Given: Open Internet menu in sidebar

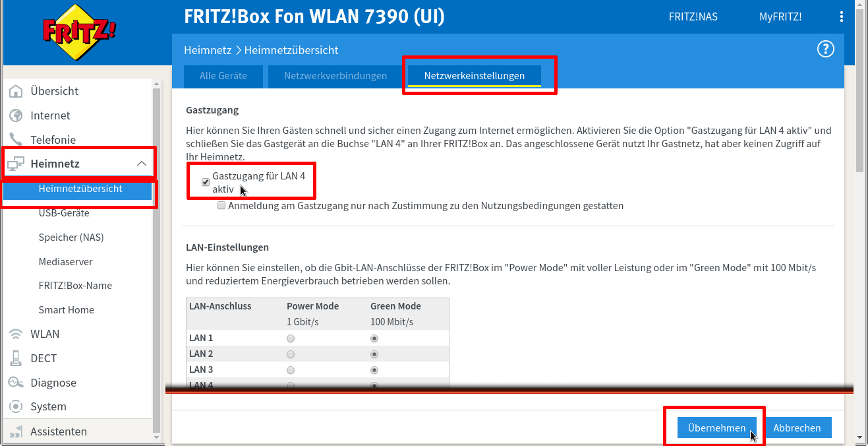Looking at the screenshot, I should tap(50, 115).
